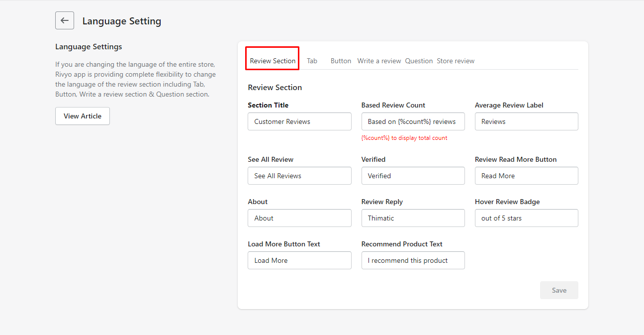Click the Based Review Count text box

coord(413,121)
